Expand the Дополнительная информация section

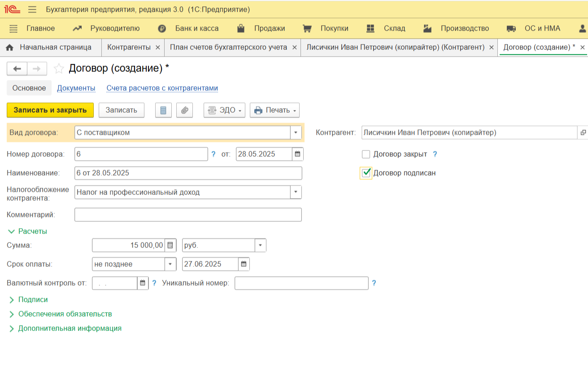(70, 328)
